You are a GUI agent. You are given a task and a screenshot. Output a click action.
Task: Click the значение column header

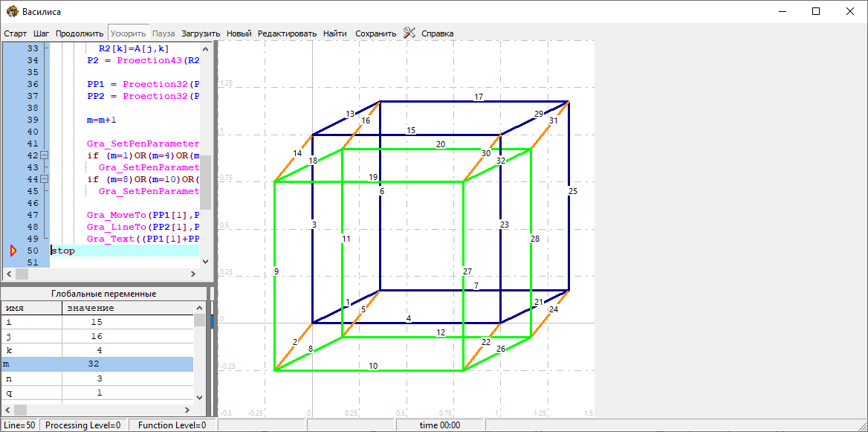tap(126, 308)
